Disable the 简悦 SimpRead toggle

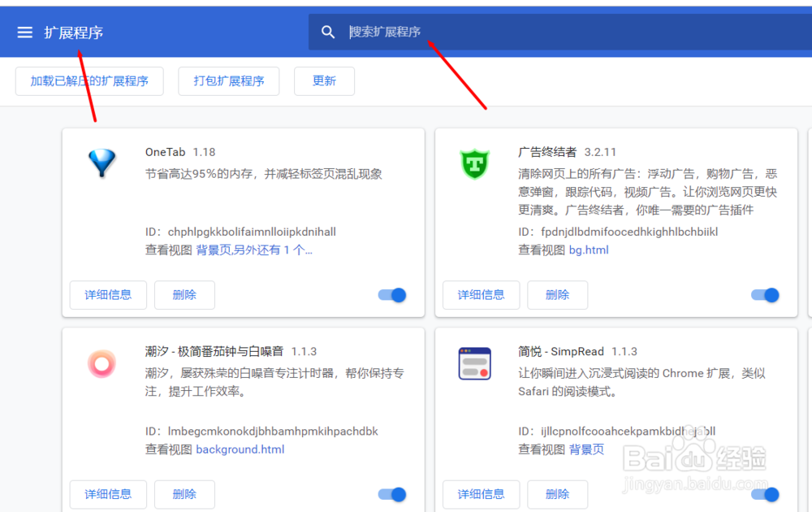(x=765, y=495)
